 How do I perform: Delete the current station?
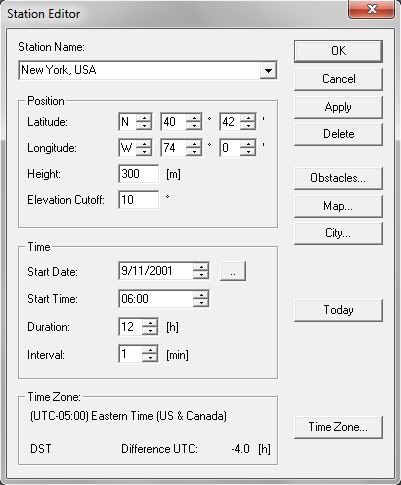tap(338, 134)
